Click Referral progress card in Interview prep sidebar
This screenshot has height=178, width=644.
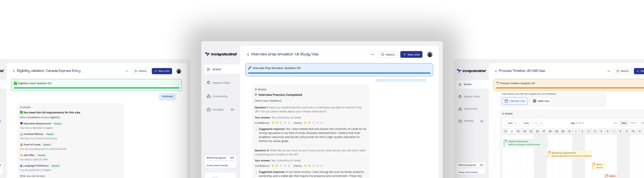tap(220, 161)
